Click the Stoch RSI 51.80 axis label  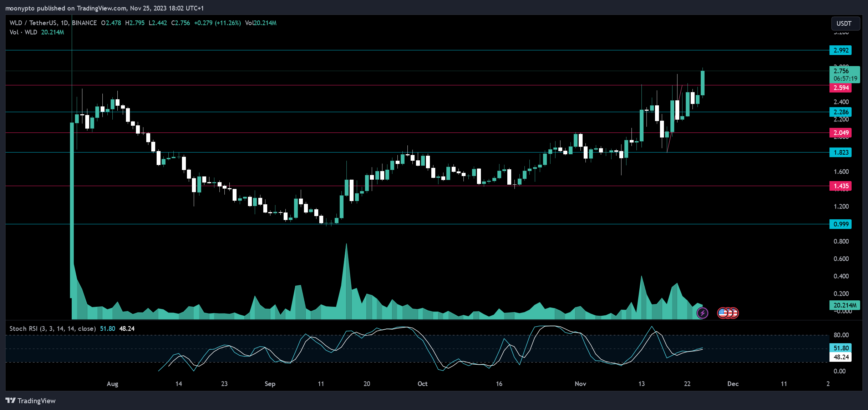[x=841, y=348]
